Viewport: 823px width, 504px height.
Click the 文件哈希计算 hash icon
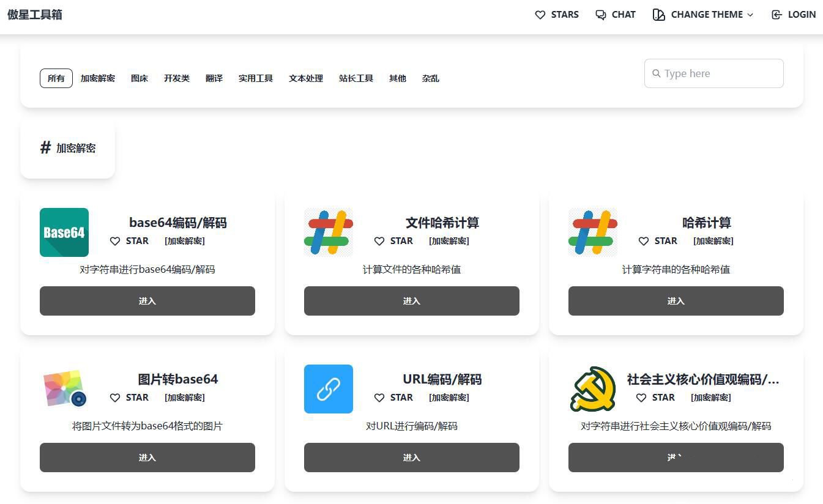[328, 232]
